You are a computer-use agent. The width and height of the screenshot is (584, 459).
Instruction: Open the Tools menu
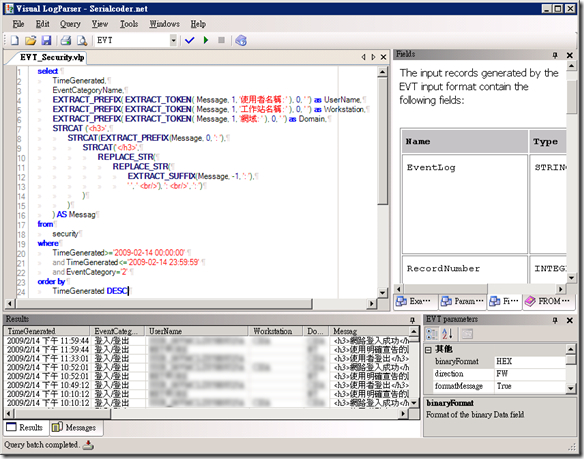click(129, 24)
